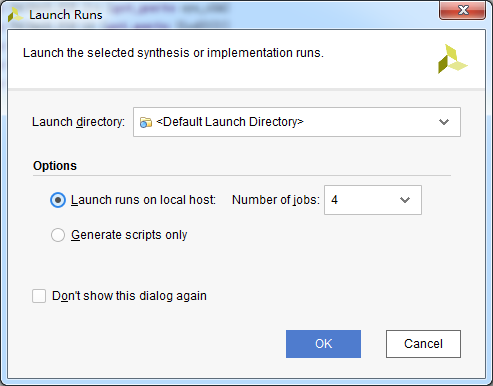Click the folder icon in Launch directory field

point(146,122)
